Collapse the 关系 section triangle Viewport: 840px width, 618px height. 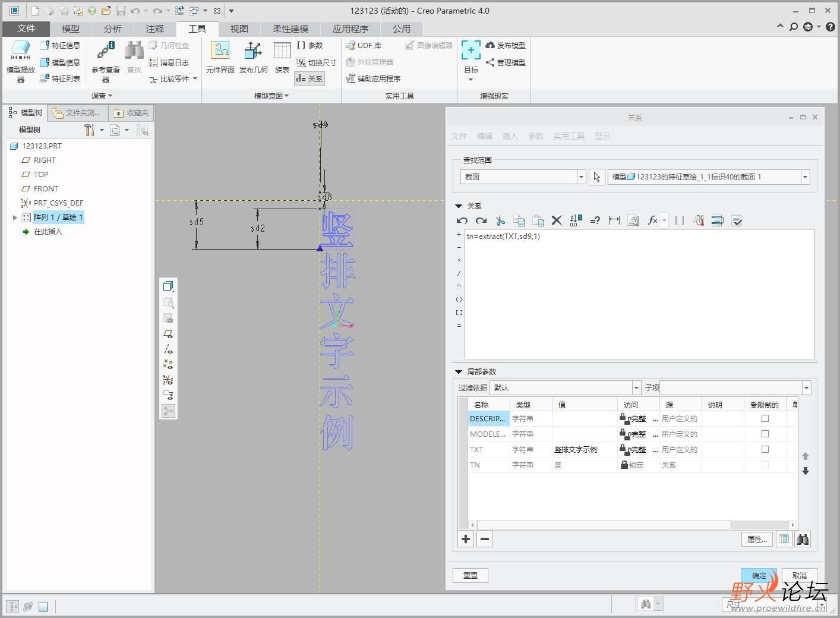[459, 206]
